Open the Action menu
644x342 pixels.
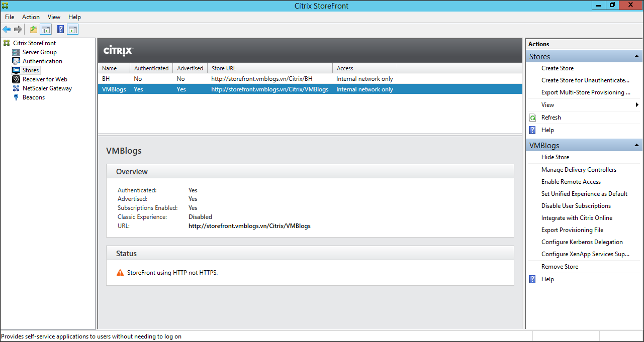pos(31,17)
